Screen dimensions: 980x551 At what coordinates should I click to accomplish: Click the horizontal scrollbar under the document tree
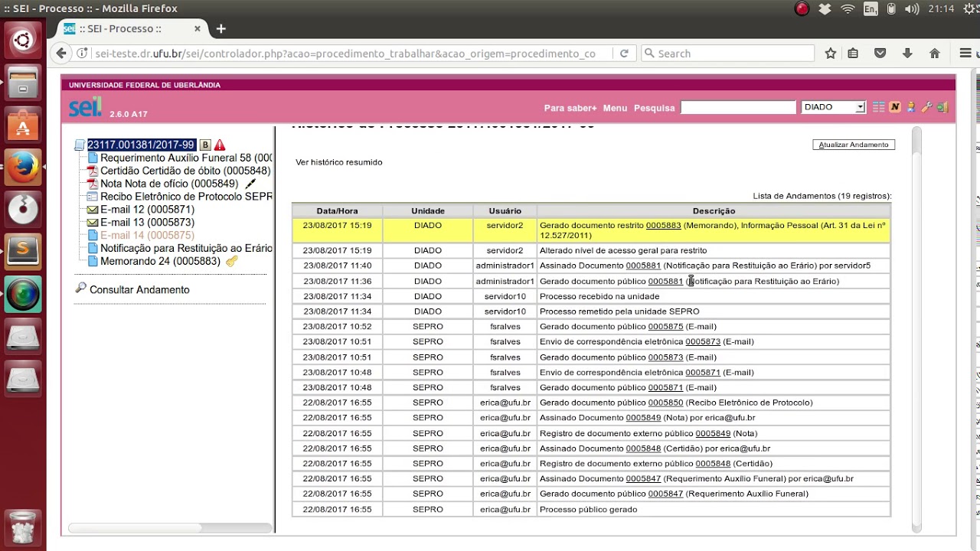point(135,528)
